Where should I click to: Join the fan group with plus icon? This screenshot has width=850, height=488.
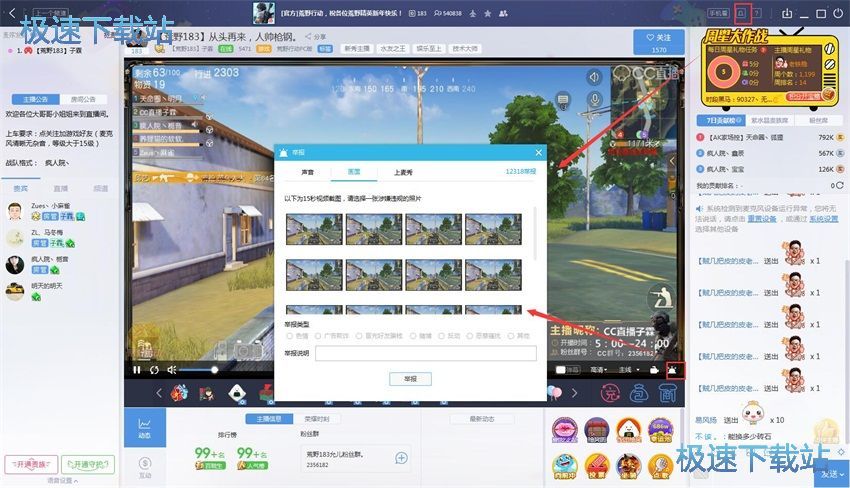point(401,458)
